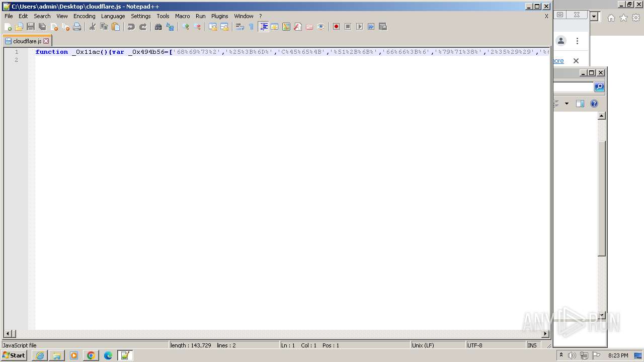
Task: Open the Edit menu
Action: point(23,16)
